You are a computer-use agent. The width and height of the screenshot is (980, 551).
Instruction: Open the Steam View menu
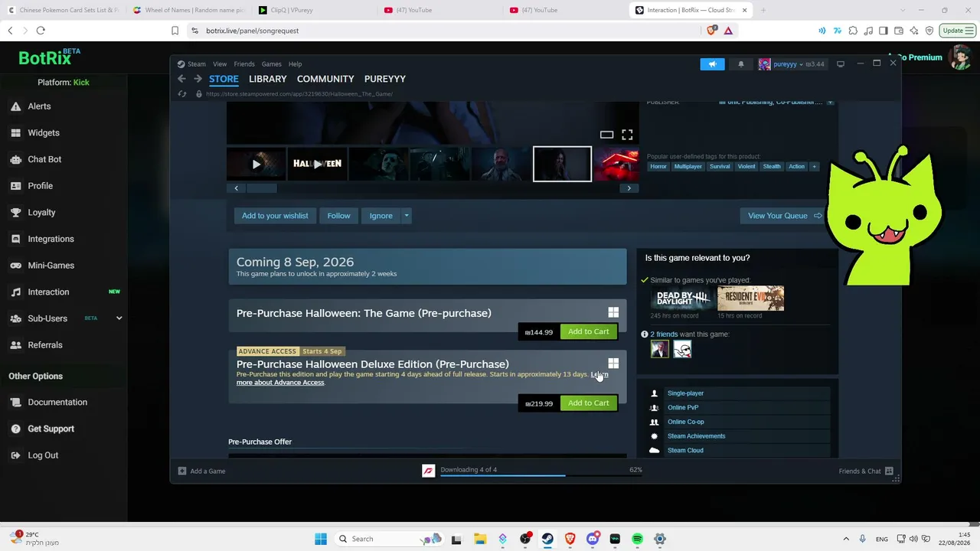coord(220,64)
